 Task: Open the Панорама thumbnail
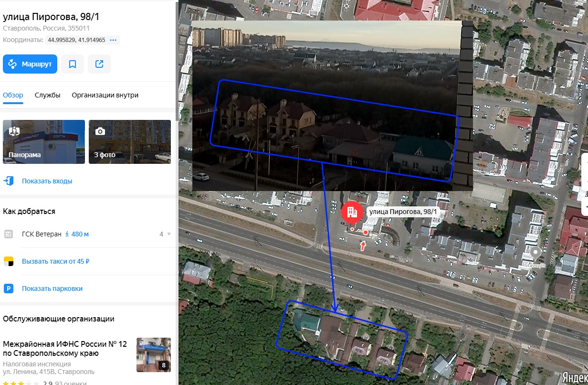pos(44,142)
